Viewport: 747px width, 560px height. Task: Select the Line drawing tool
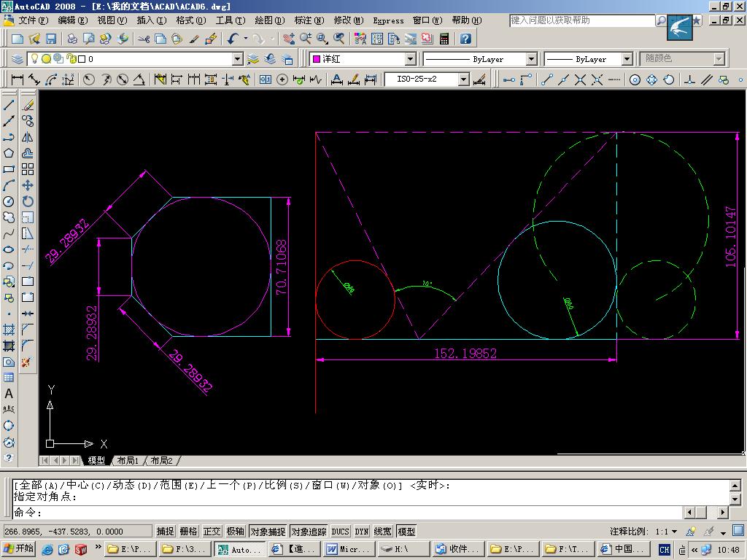point(9,105)
